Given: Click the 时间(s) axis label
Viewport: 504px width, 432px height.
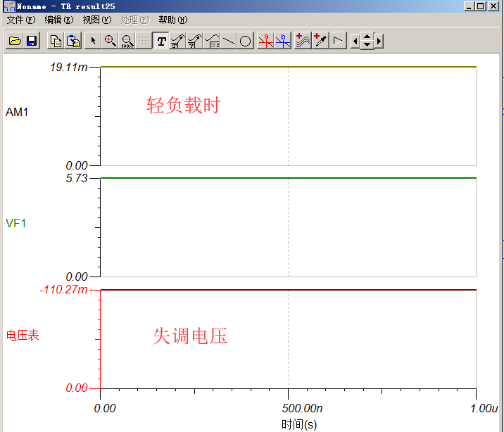Looking at the screenshot, I should tap(299, 424).
